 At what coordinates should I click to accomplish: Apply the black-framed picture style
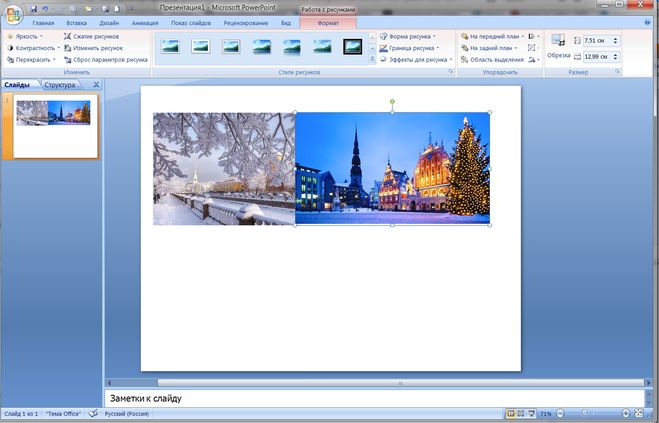pyautogui.click(x=352, y=46)
